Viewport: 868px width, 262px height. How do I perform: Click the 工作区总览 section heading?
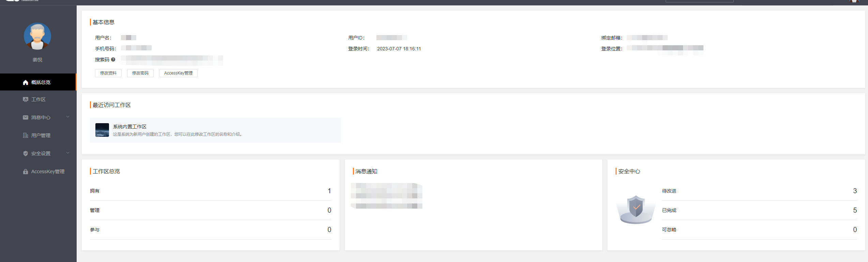coord(106,171)
